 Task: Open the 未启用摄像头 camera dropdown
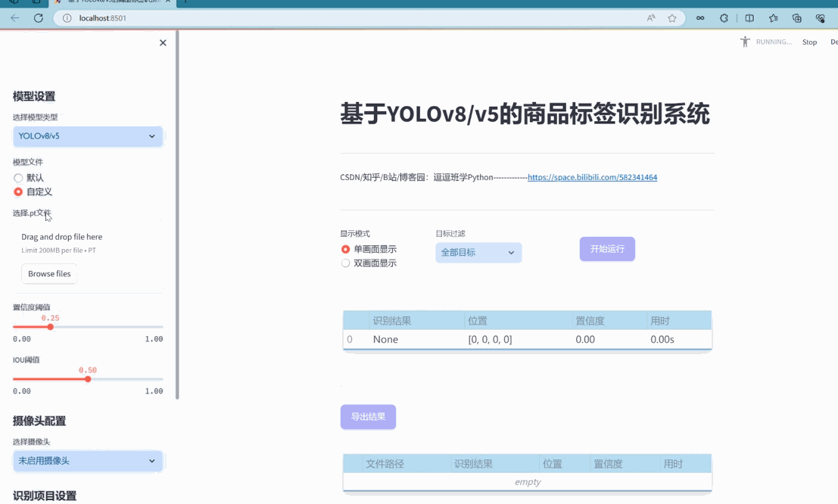click(88, 461)
